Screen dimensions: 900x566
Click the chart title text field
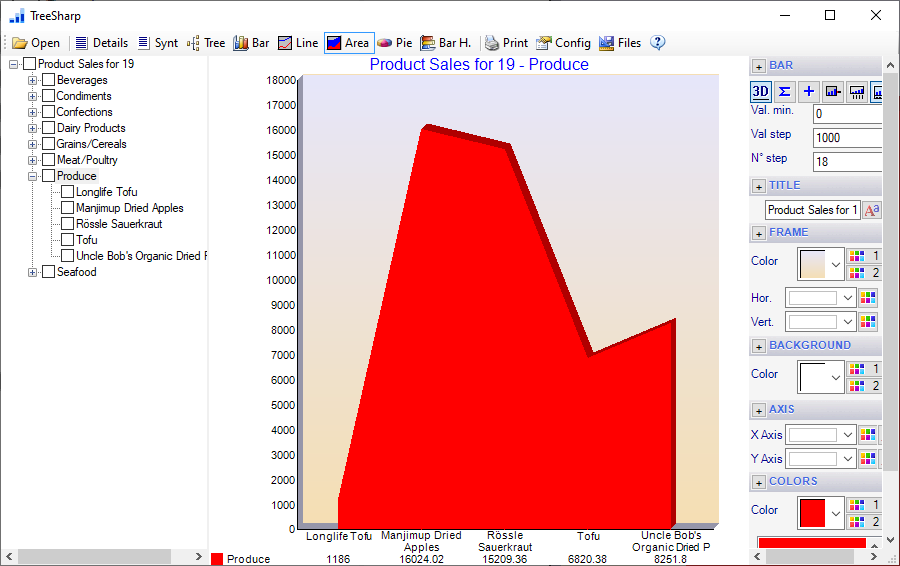(x=813, y=210)
